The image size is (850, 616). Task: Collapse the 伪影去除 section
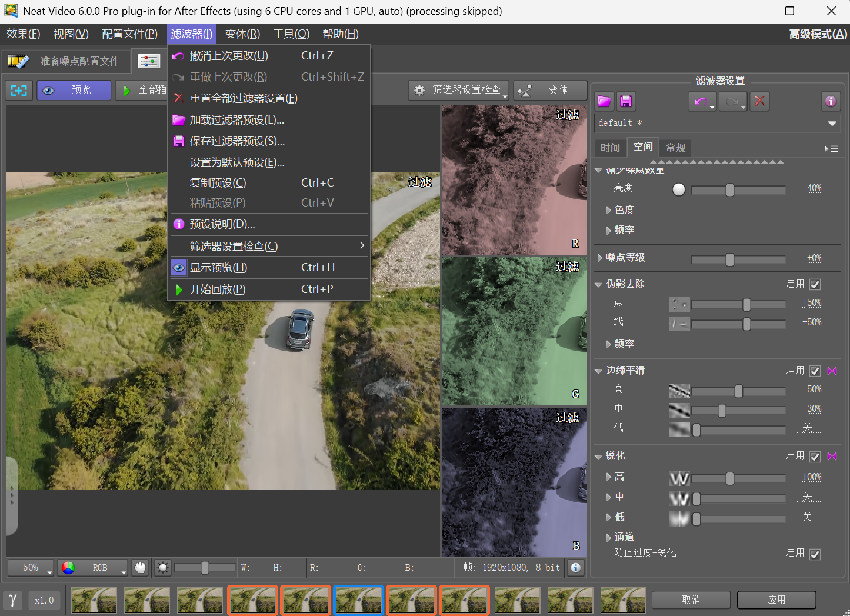pyautogui.click(x=598, y=285)
